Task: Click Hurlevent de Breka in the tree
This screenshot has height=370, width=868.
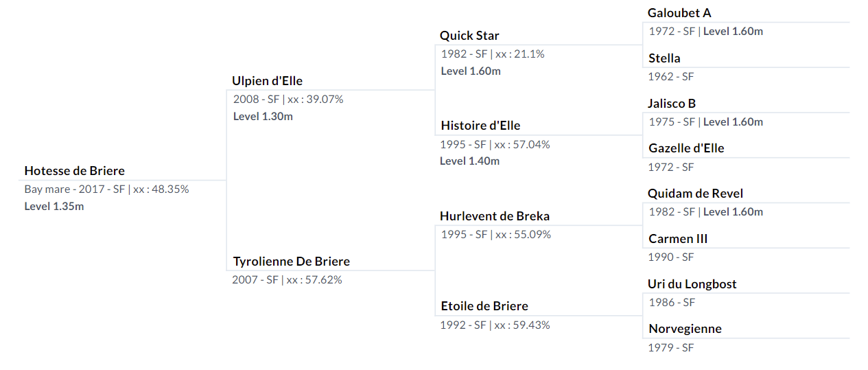Action: click(494, 216)
